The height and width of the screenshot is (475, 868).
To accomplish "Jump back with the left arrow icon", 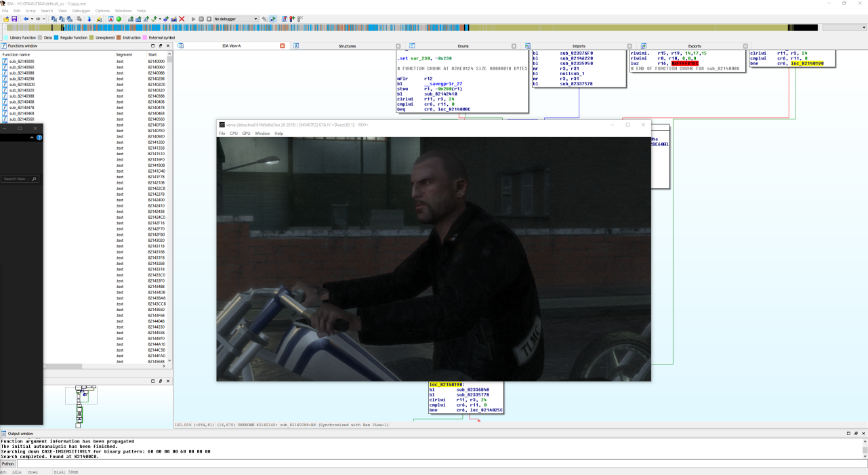I will 26,19.
